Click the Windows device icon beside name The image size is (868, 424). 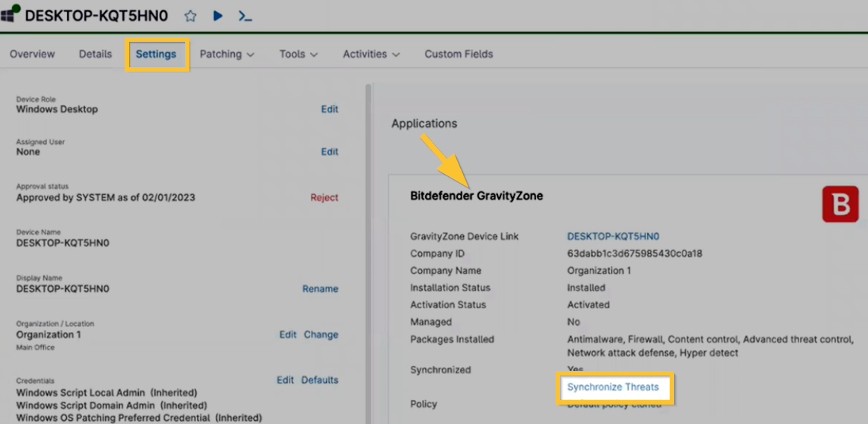click(x=10, y=14)
